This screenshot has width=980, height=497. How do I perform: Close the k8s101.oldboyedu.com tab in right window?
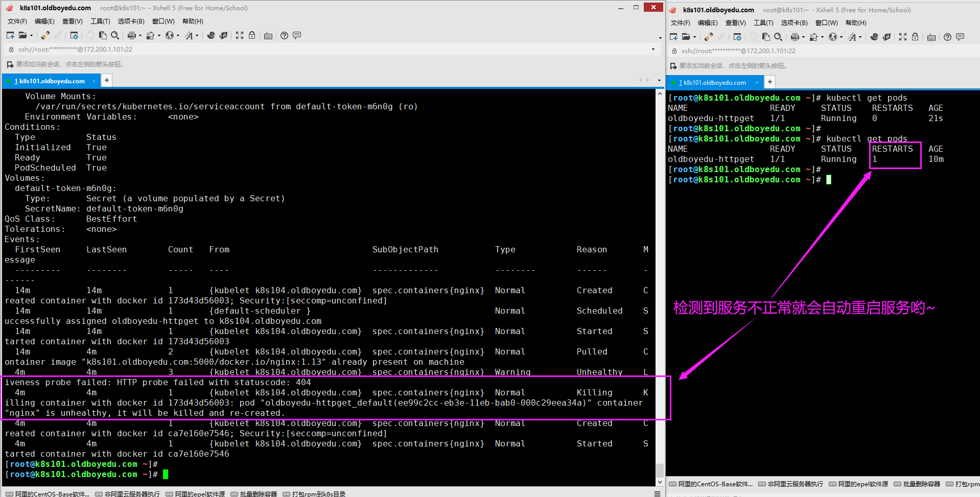click(757, 82)
